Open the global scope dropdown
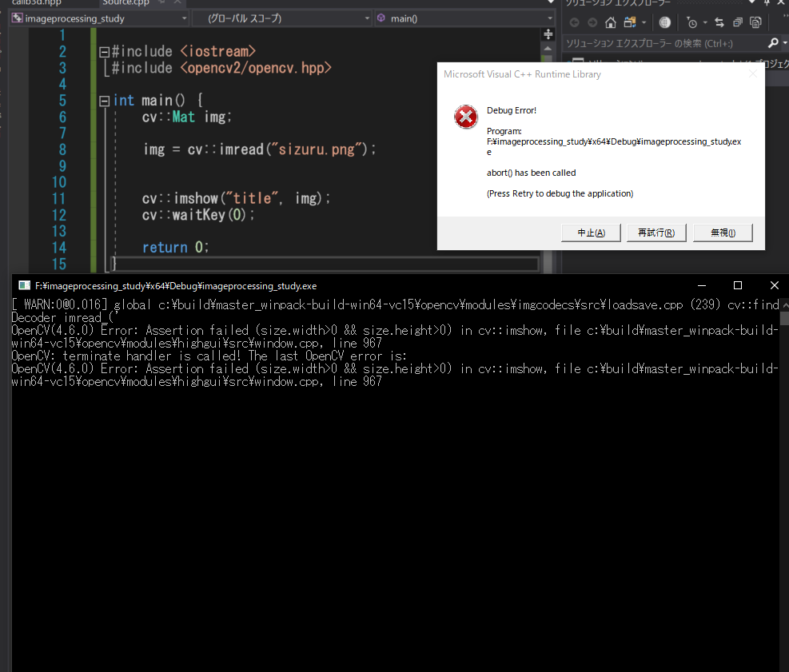789x672 pixels. (282, 18)
